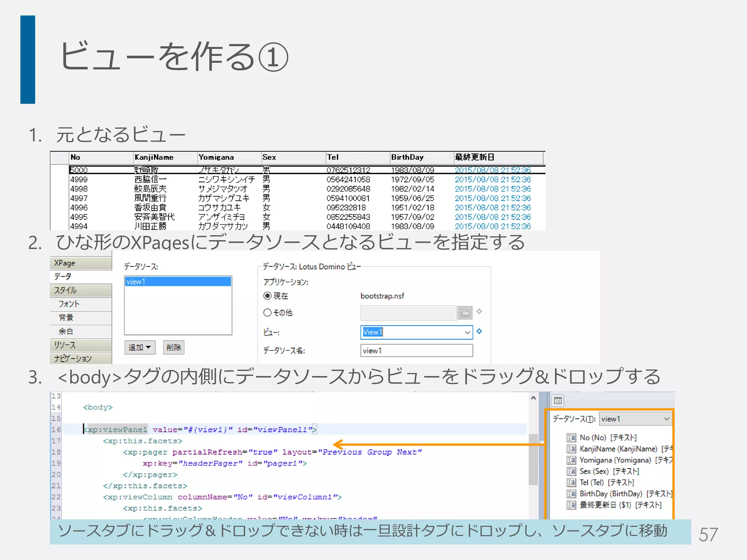Click the empty その他 application input field
This screenshot has height=560, width=747.
click(409, 313)
